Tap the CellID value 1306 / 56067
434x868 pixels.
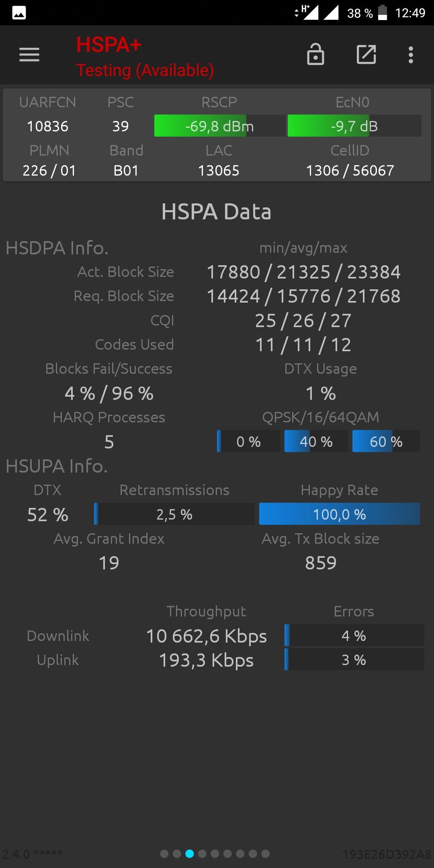(x=350, y=170)
